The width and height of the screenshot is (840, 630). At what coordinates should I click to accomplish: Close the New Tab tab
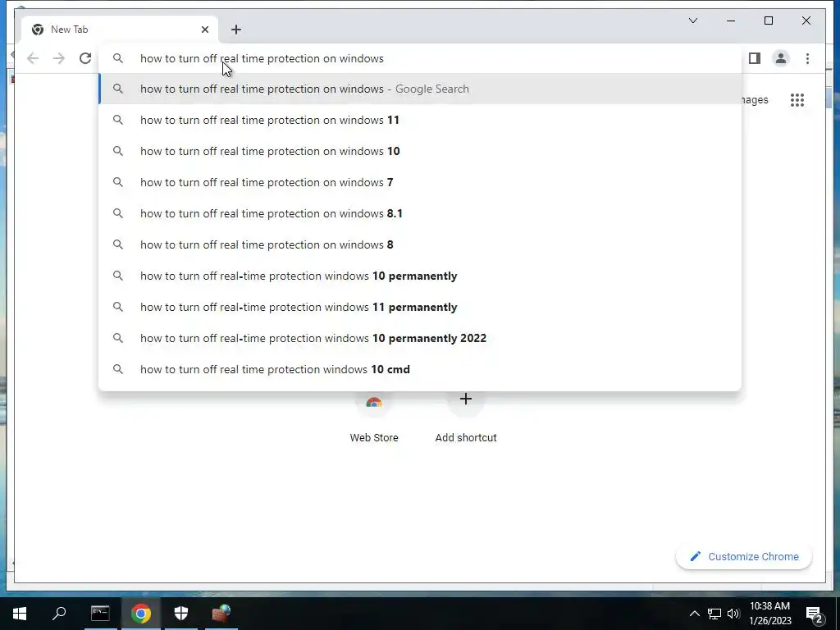point(204,30)
